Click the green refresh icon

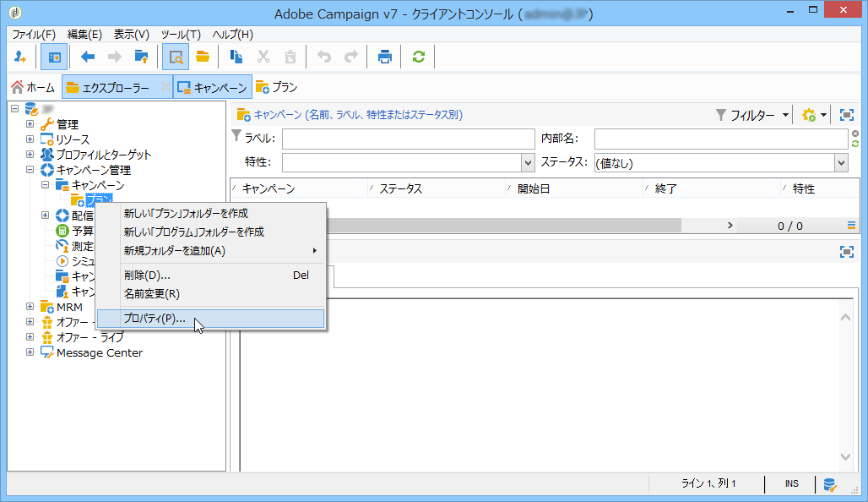419,57
